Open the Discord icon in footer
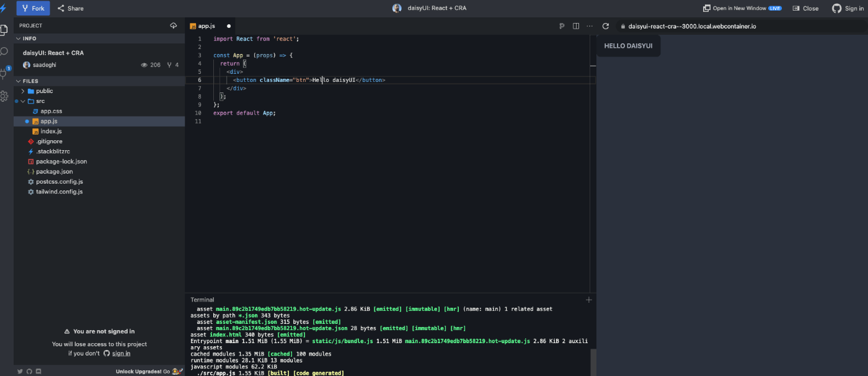Image resolution: width=868 pixels, height=376 pixels. (x=38, y=371)
